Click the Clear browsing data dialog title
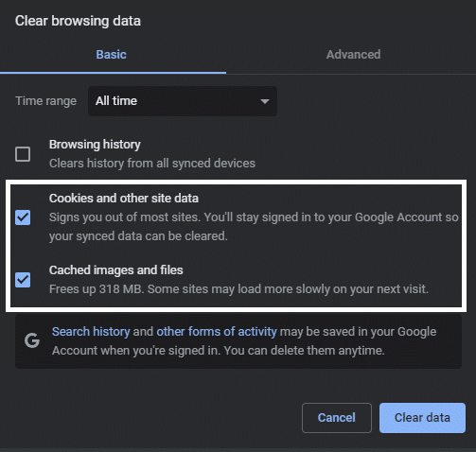This screenshot has width=476, height=452. click(78, 21)
